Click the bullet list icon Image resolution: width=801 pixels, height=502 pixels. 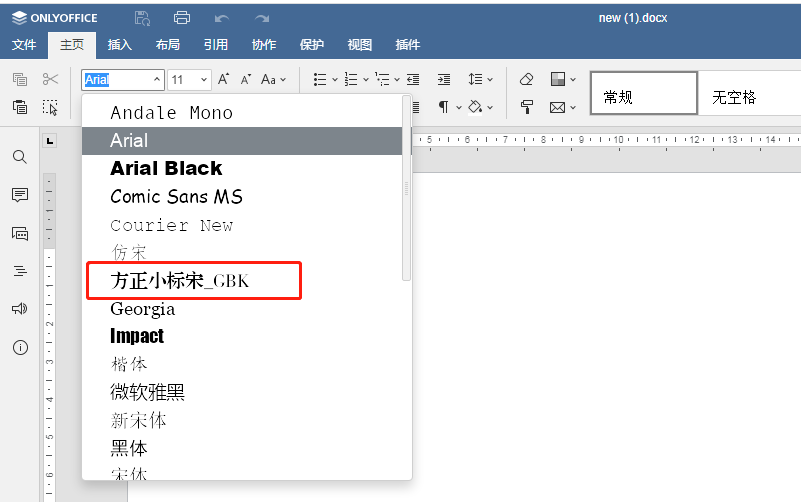(320, 79)
